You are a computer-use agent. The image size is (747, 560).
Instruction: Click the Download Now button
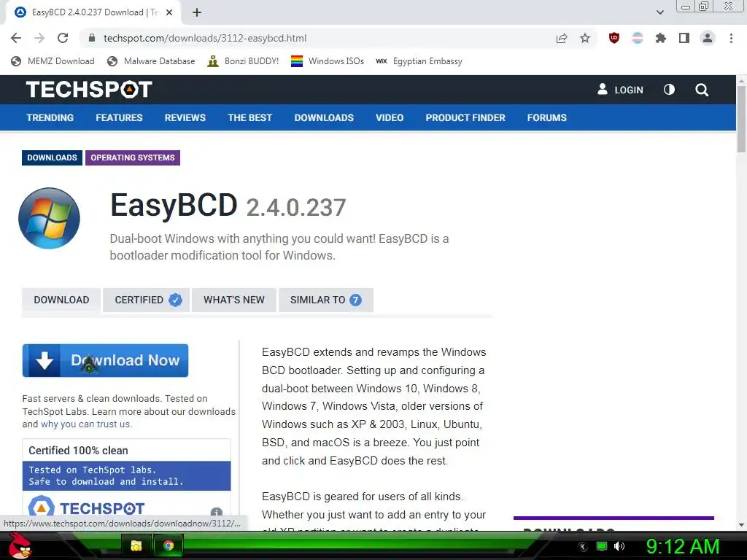(105, 360)
